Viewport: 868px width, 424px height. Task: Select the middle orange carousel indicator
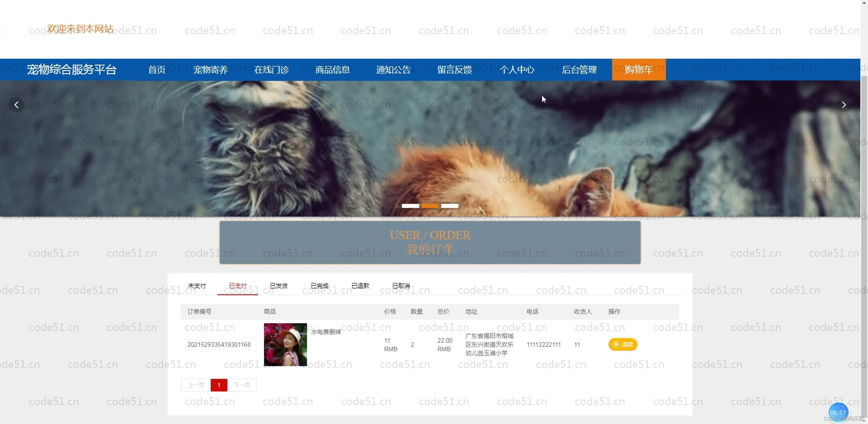coord(430,206)
